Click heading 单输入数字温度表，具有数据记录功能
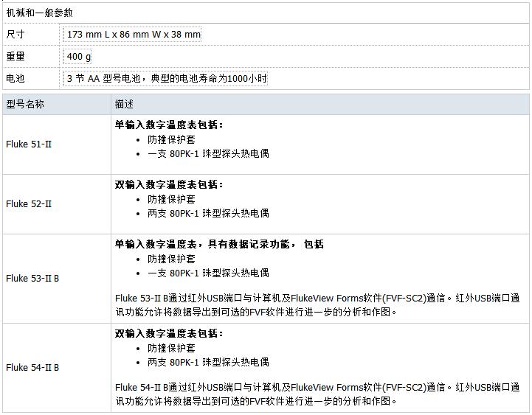Viewport: 532px width, 415px height. coord(202,244)
